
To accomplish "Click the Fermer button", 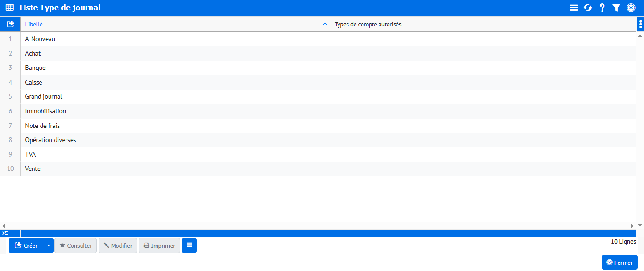I will [619, 263].
